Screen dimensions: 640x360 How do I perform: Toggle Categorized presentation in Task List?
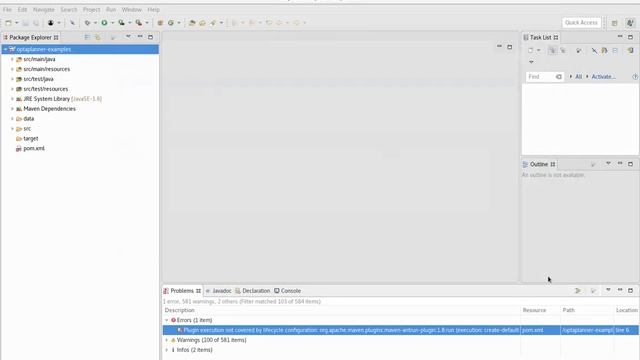(x=552, y=51)
